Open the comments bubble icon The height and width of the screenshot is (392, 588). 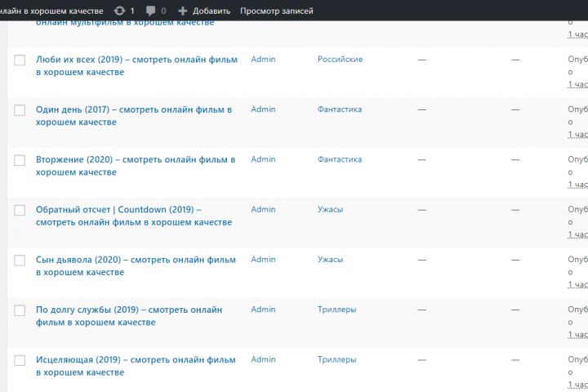[x=150, y=11]
